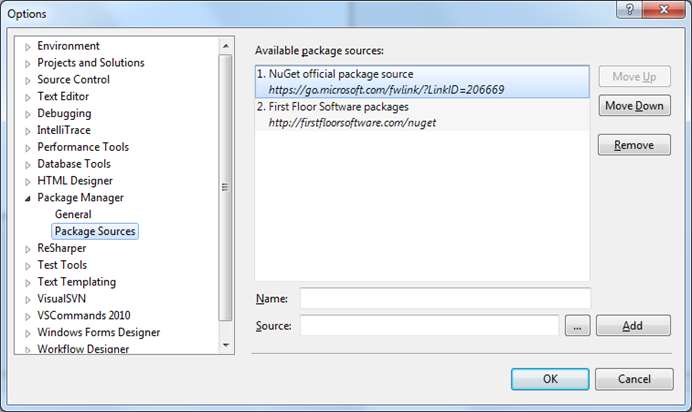This screenshot has height=412, width=692.
Task: Focus the Source input field
Action: click(x=429, y=325)
